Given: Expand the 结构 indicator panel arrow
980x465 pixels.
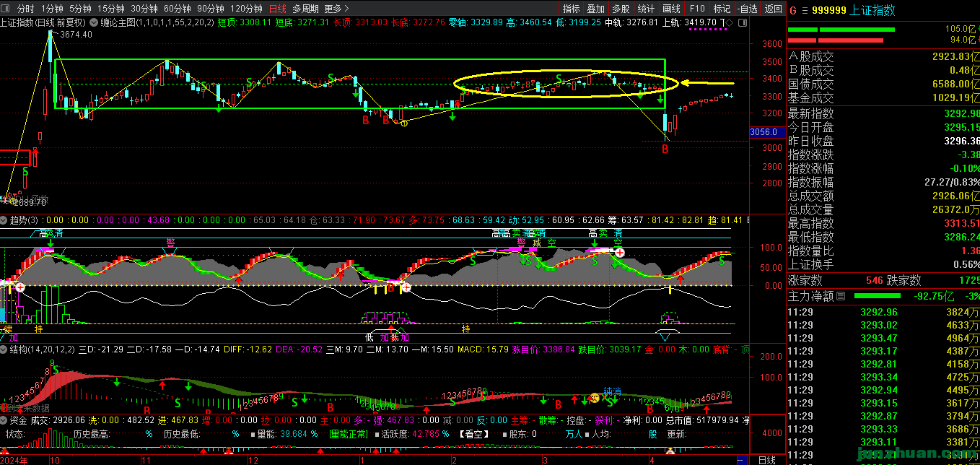Looking at the screenshot, I should (4, 349).
